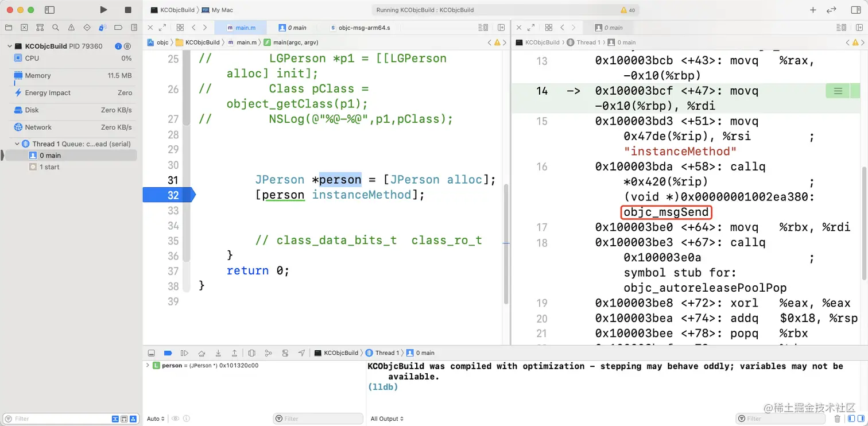Select the CPU gauge row
This screenshot has height=426, width=868.
72,59
